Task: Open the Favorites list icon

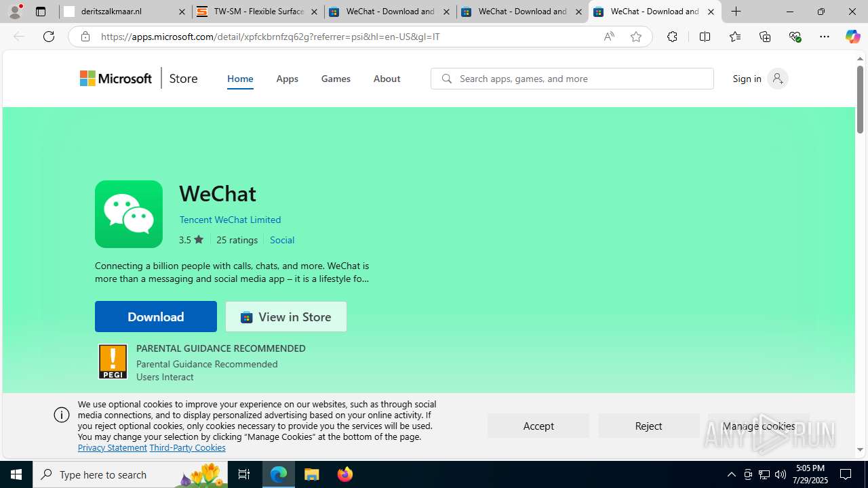Action: 735,37
